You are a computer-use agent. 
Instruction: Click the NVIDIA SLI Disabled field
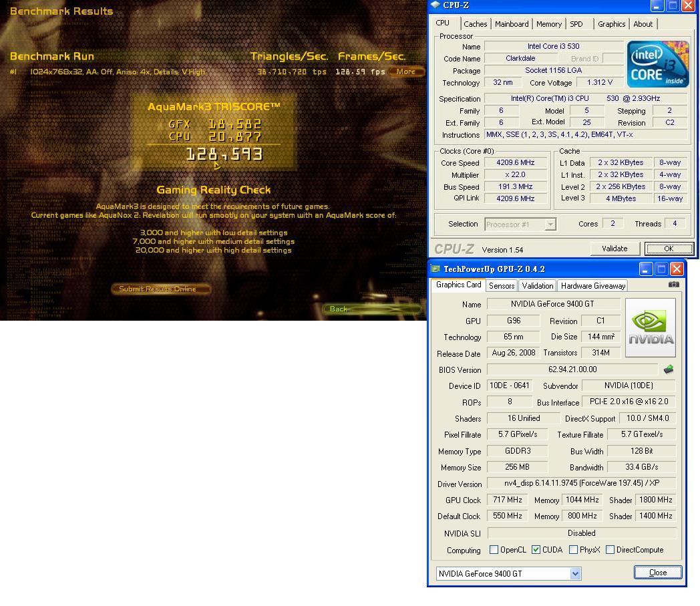(x=581, y=533)
